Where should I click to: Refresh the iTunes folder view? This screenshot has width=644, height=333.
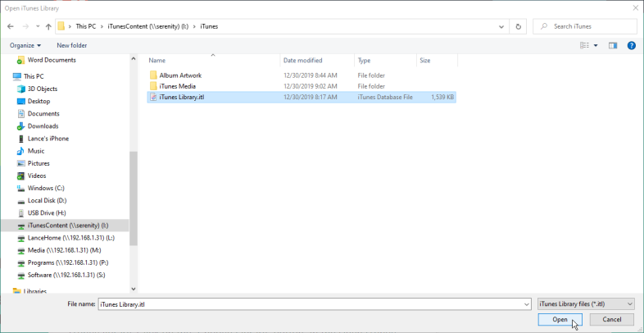(x=519, y=26)
